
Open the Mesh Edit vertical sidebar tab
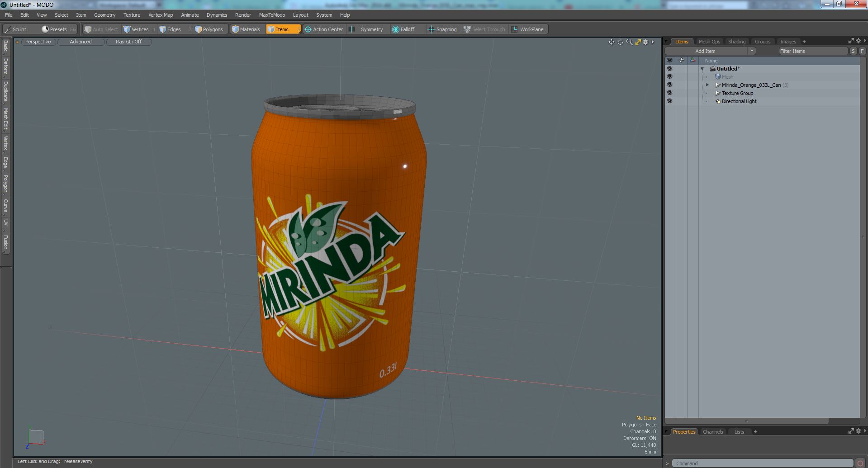5,118
